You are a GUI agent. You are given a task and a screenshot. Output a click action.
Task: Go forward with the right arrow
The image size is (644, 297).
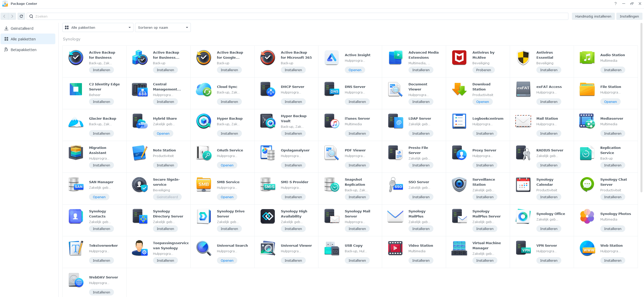tap(12, 16)
